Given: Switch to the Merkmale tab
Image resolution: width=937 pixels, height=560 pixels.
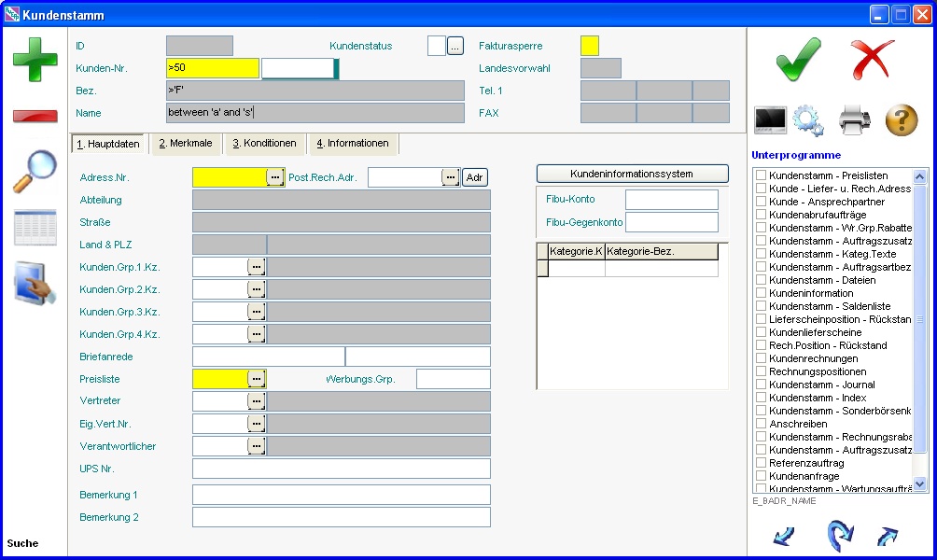Looking at the screenshot, I should (185, 144).
